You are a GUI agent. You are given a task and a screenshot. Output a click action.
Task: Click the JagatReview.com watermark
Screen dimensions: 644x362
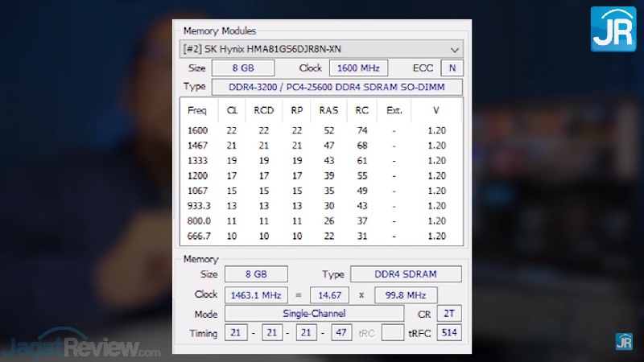80,347
